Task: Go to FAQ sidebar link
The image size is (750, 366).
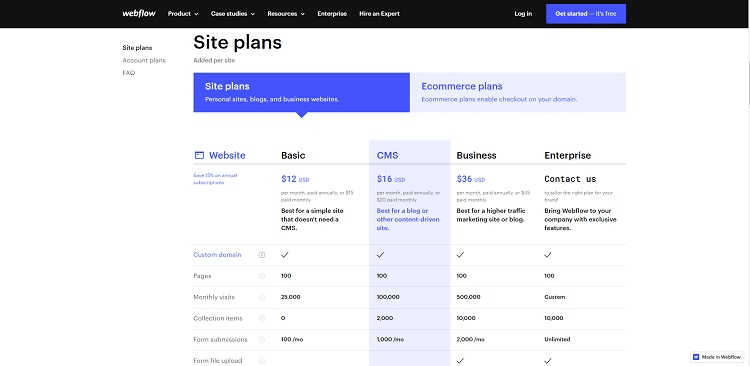Action: 129,73
